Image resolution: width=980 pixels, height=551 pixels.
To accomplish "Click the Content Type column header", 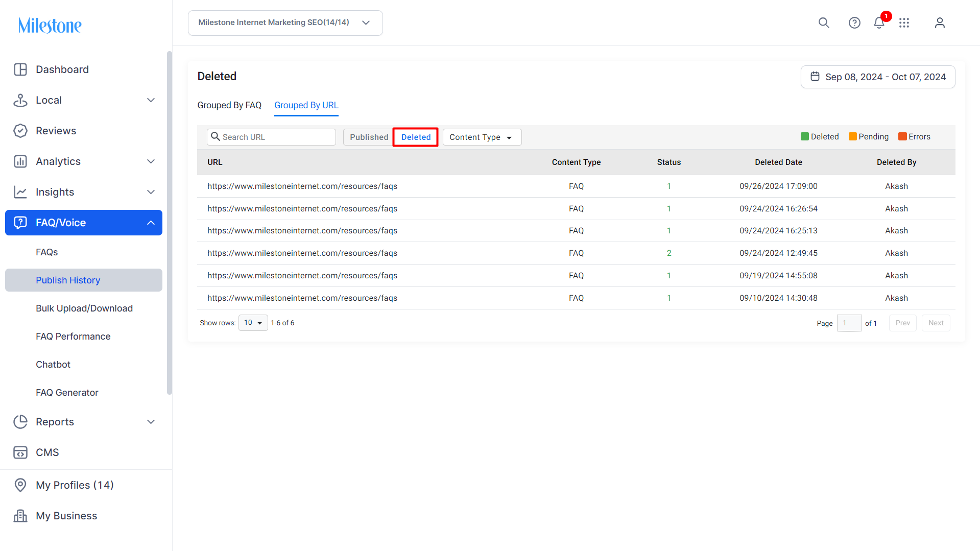I will [x=576, y=162].
